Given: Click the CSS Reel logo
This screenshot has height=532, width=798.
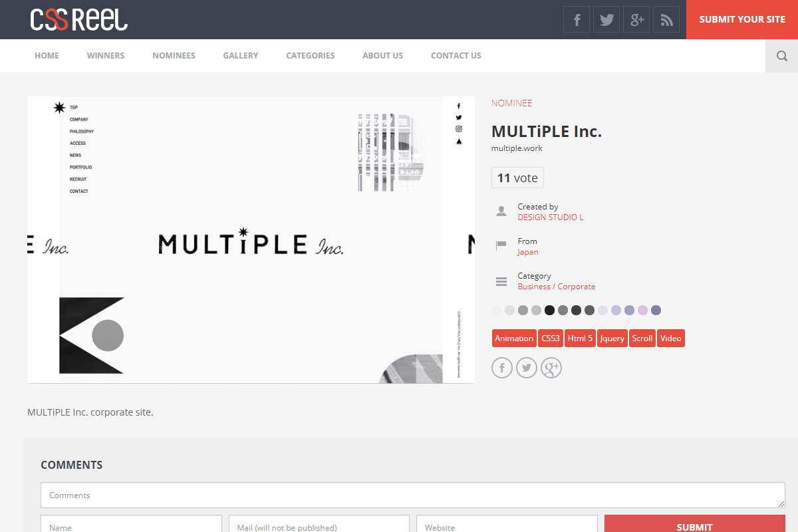Looking at the screenshot, I should click(x=79, y=19).
